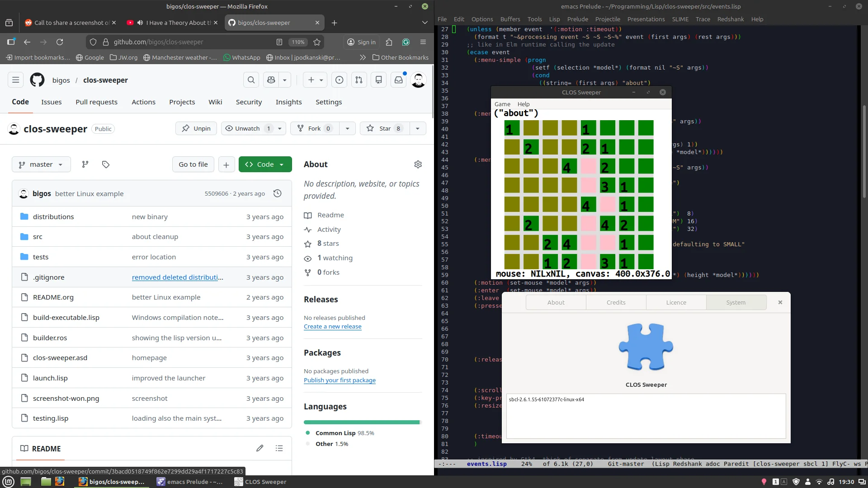
Task: Switch to Credits tab in about dialog
Action: 616,302
